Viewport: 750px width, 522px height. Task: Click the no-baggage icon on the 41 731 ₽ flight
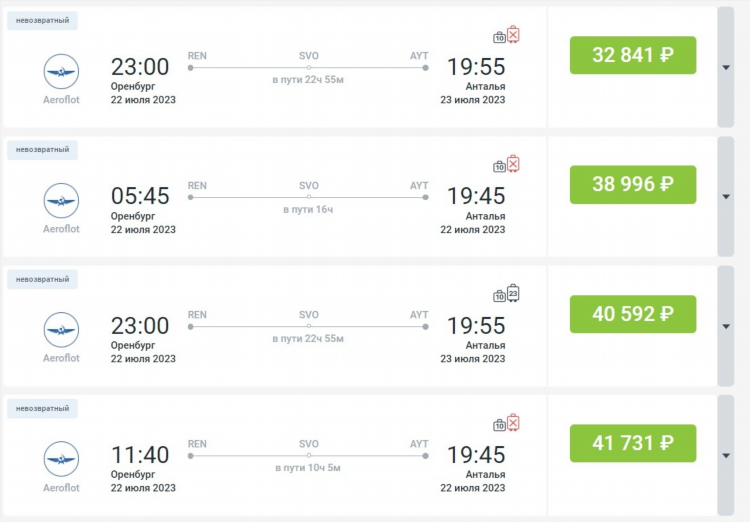click(x=513, y=422)
